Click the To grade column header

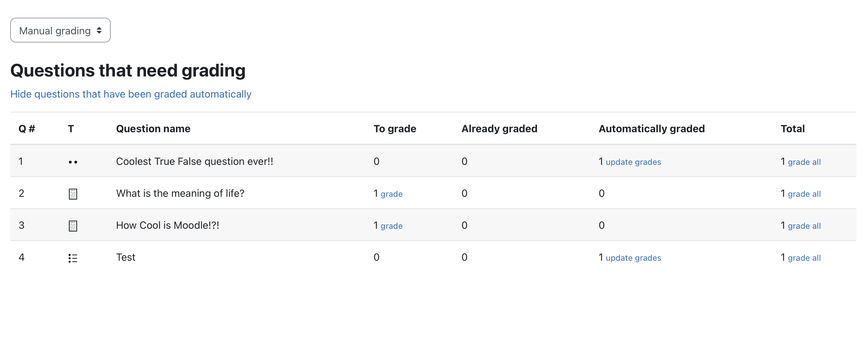click(395, 129)
